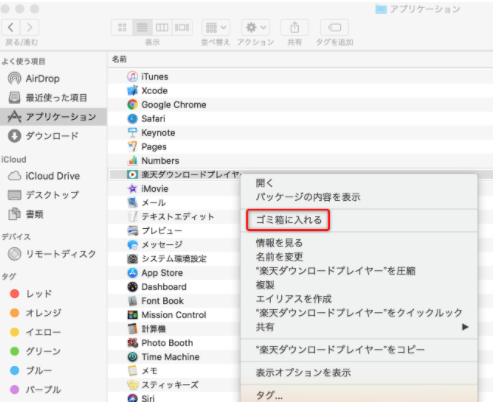
Task: Open iCloud Drive in the sidebar
Action: point(44,176)
